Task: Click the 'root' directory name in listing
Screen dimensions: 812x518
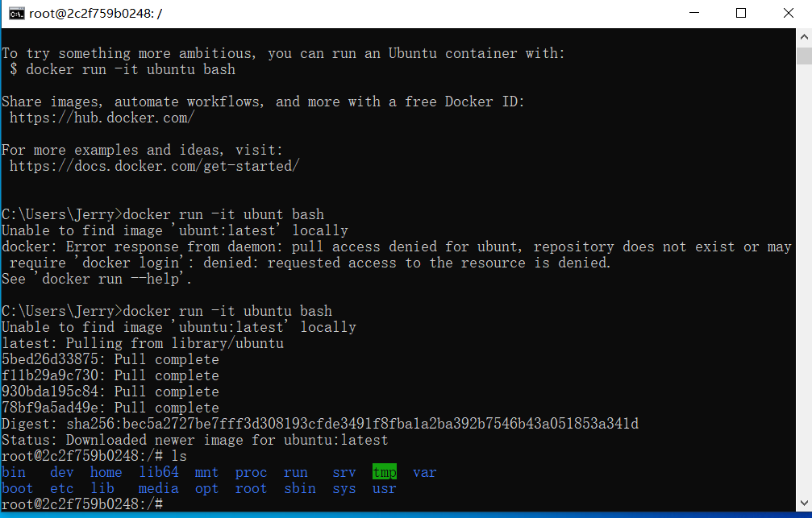Action: [251, 488]
